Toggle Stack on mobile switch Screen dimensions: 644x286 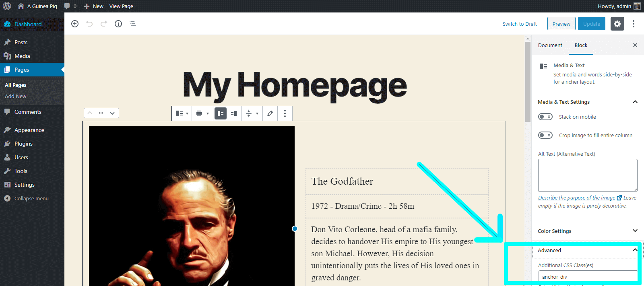tap(545, 117)
